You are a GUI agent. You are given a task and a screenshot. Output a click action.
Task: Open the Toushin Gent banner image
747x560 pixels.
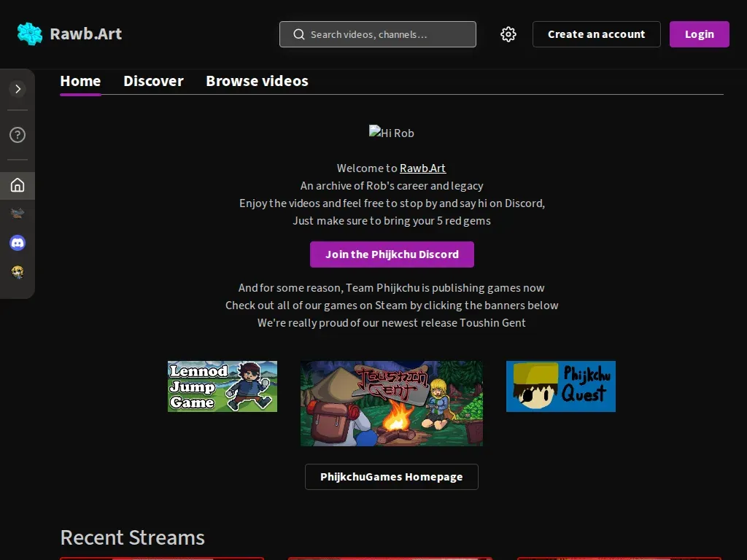click(392, 403)
